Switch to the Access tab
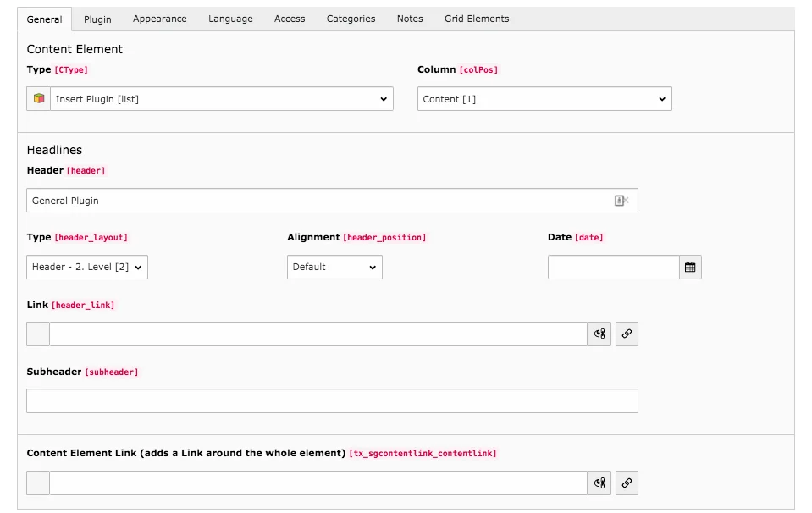The width and height of the screenshot is (812, 513). [x=290, y=18]
